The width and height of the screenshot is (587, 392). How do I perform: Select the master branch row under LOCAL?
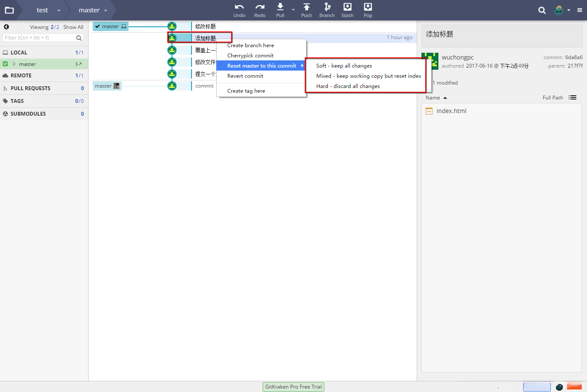click(x=44, y=64)
